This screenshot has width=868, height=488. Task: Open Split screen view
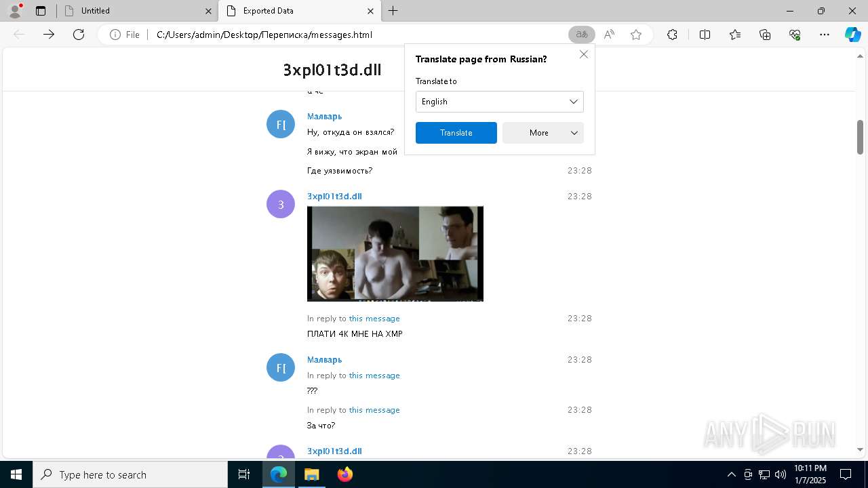click(705, 35)
